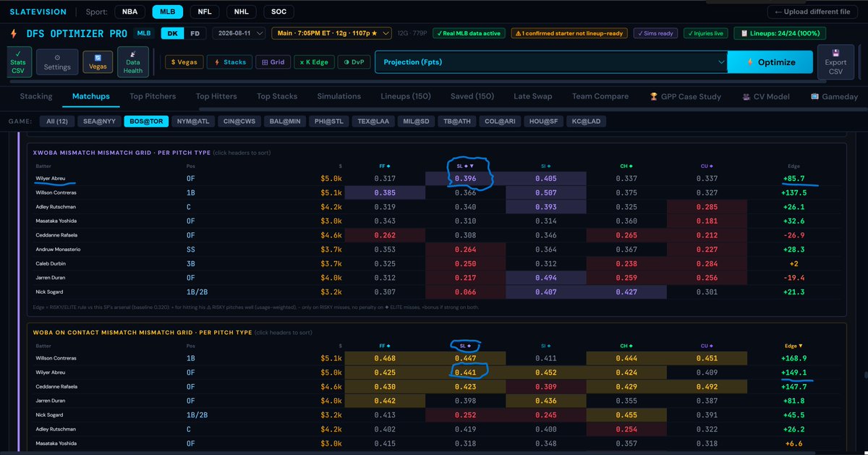
Task: Open the Gameday tab
Action: coord(834,96)
